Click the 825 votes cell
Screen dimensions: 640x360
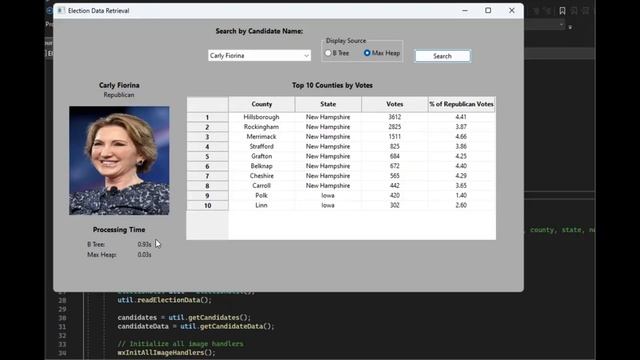coord(395,147)
